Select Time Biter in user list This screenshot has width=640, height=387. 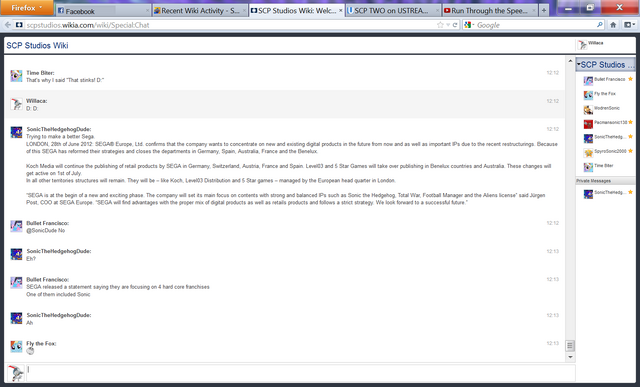(x=606, y=166)
